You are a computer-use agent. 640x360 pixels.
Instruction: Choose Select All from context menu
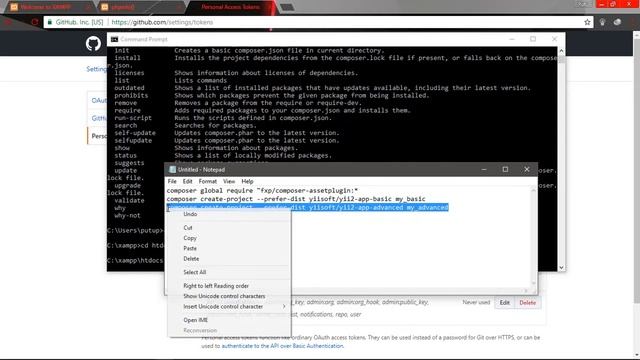tap(195, 272)
